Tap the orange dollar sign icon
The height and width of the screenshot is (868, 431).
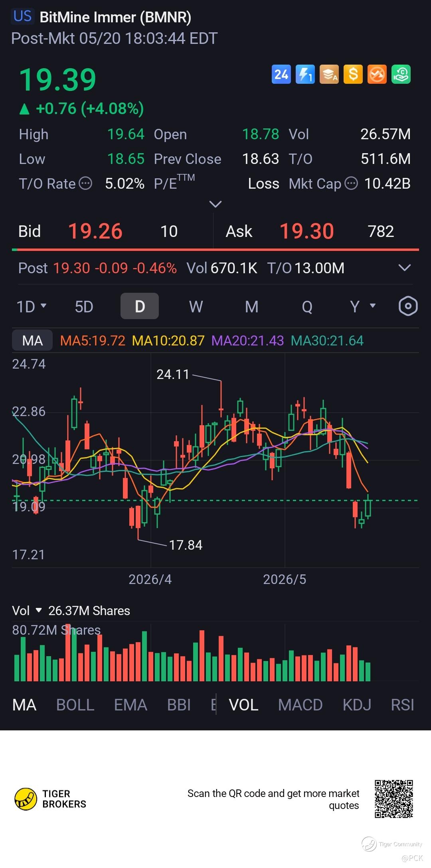point(353,74)
